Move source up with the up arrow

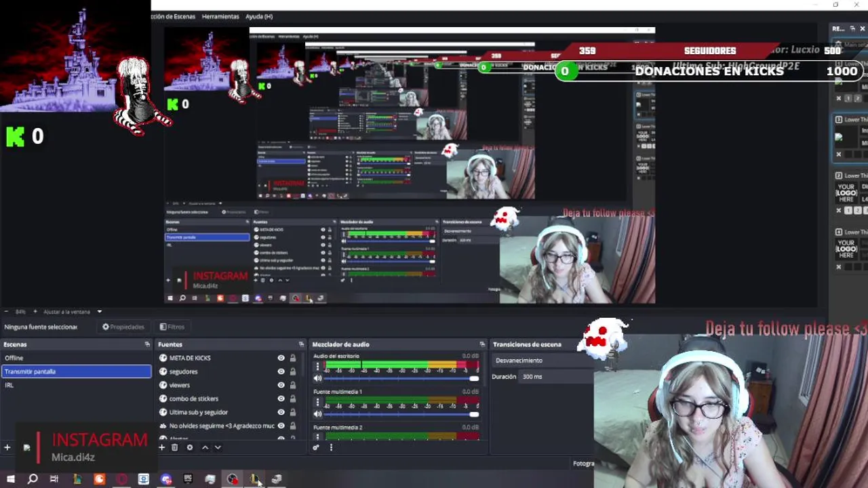click(x=205, y=447)
